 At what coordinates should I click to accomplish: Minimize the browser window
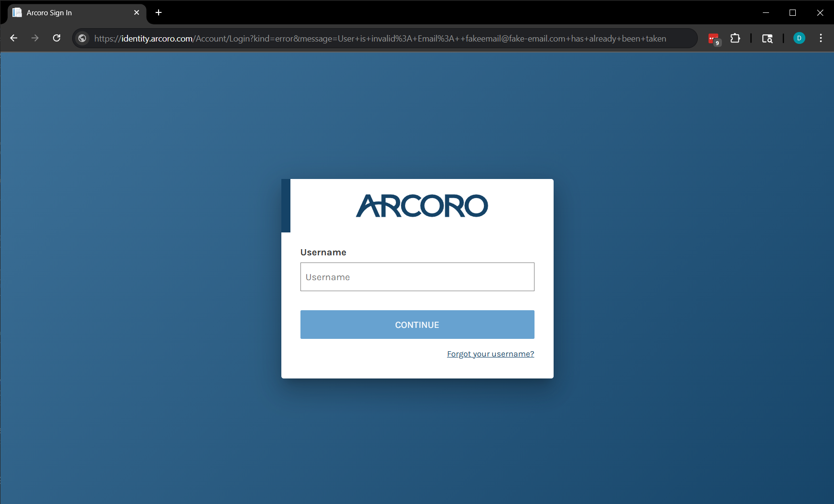[766, 12]
